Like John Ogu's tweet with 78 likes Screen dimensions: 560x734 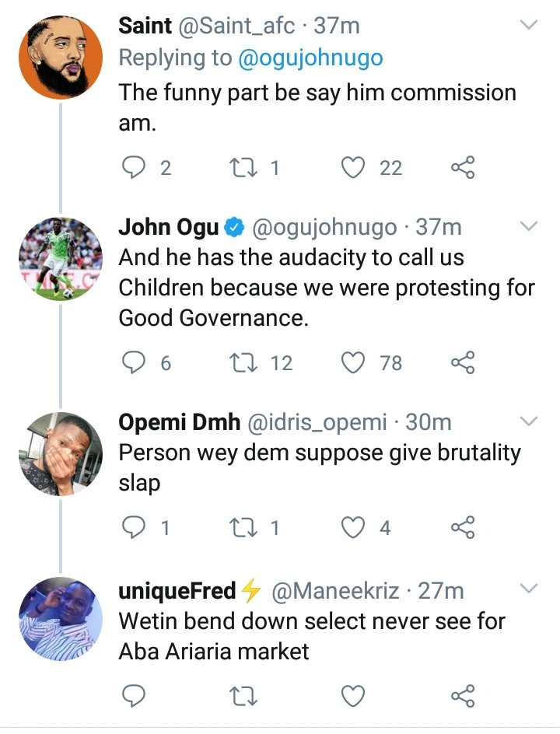coord(355,362)
